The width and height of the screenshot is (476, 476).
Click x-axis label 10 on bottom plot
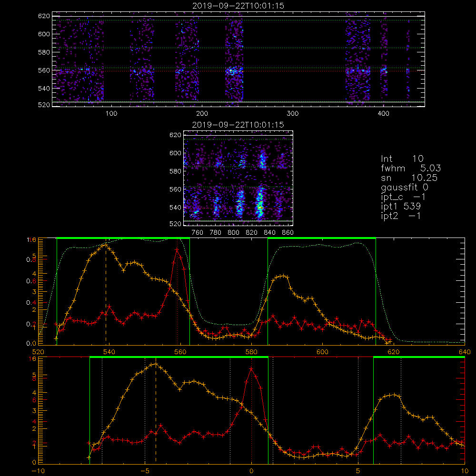tap(465, 471)
